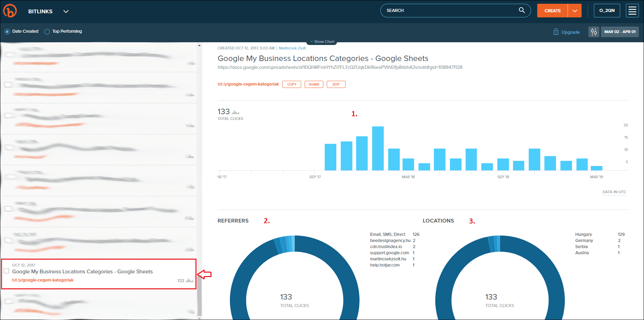Click the bit.ly/google-cegem-kategoriak link in the list
644x320 pixels.
[x=43, y=280]
